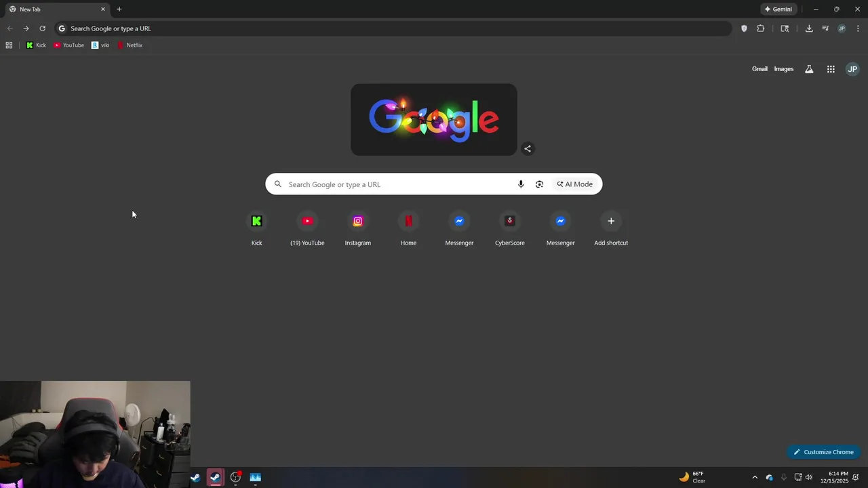Open the JP Google account avatar
This screenshot has width=868, height=488.
[x=852, y=69]
